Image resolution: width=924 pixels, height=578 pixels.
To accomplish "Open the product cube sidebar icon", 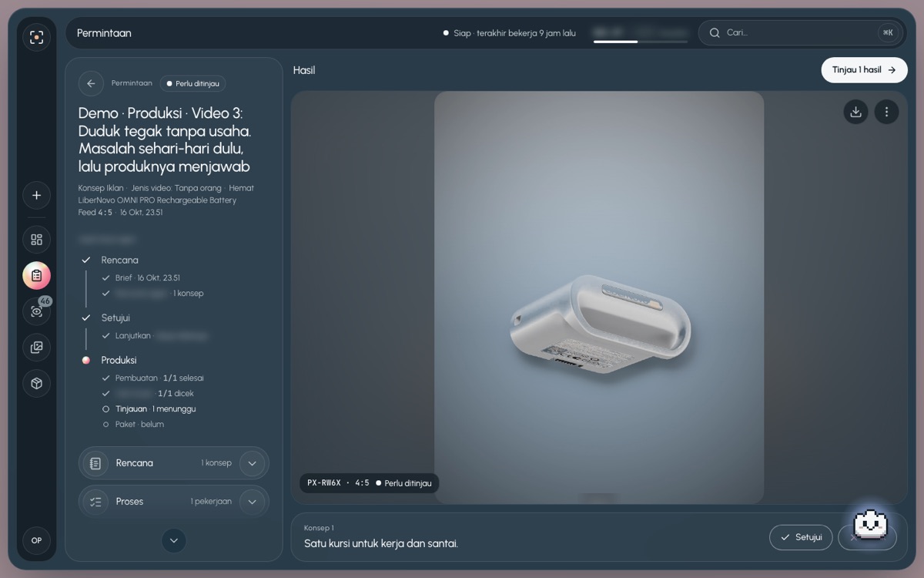I will click(x=36, y=383).
